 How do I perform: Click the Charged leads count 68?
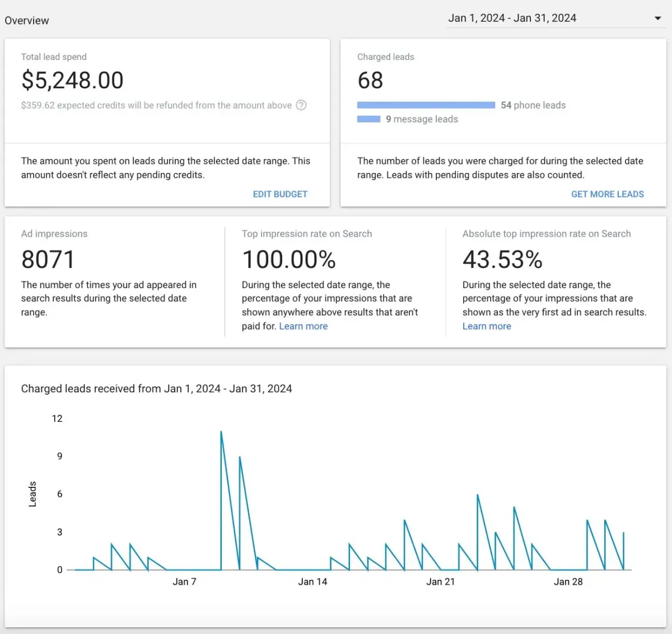pos(370,81)
